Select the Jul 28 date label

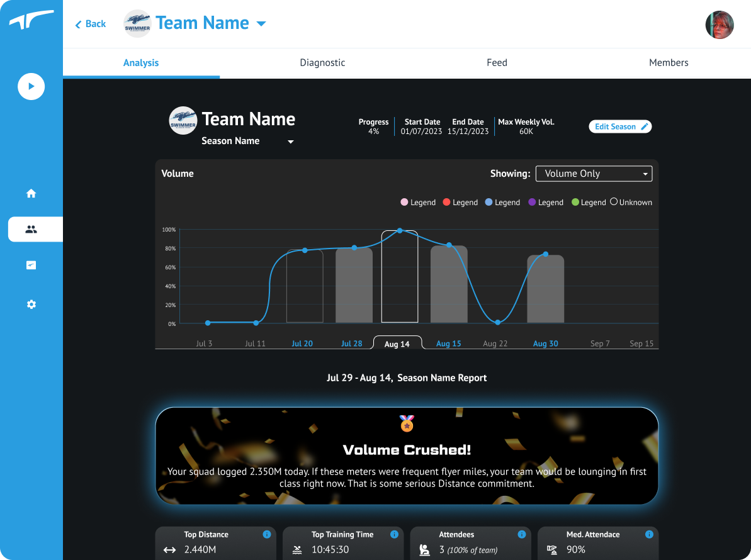(x=351, y=344)
